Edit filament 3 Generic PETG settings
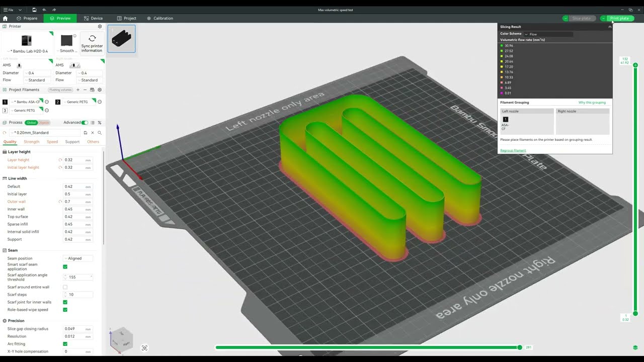Image resolution: width=644 pixels, height=362 pixels. 47,111
